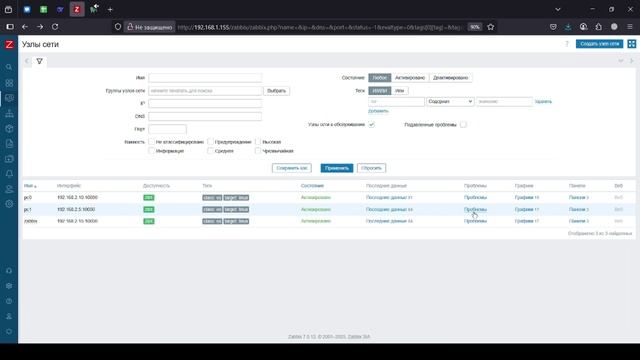Open the Services section icon in sidebar

pos(9,113)
